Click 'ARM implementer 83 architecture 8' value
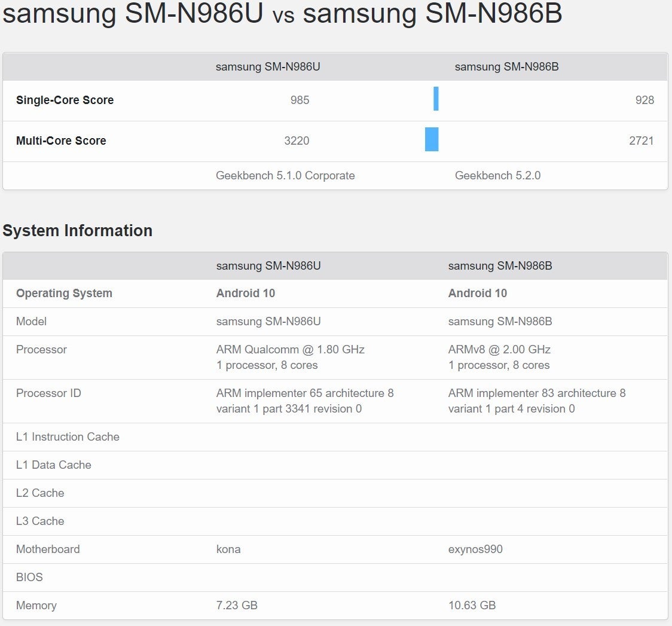This screenshot has width=672, height=626. (x=536, y=393)
